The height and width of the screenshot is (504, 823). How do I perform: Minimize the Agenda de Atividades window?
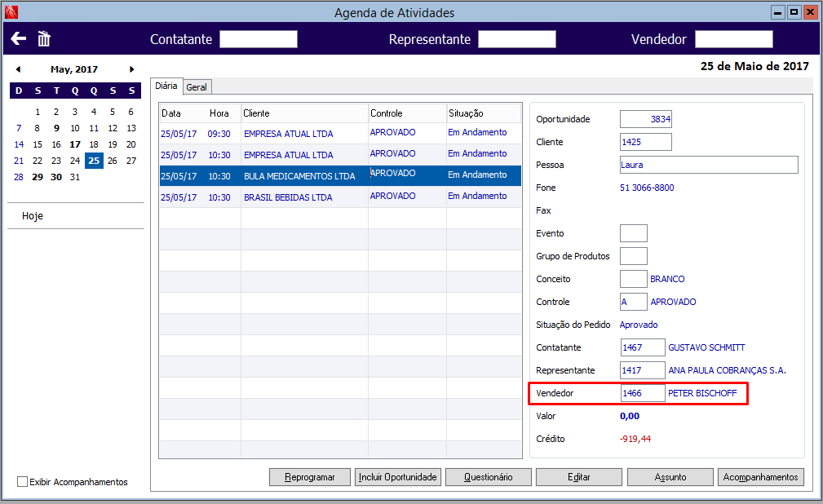coord(778,12)
